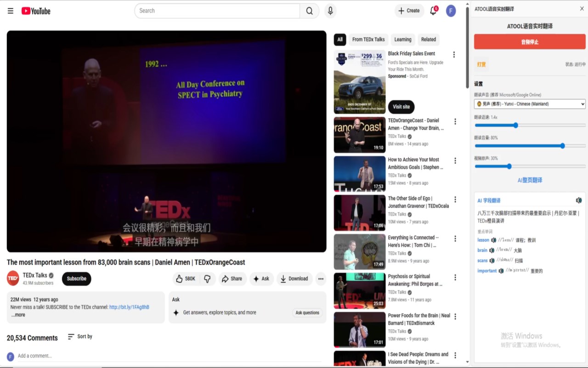This screenshot has height=368, width=588.
Task: Open the more actions ellipsis under the video
Action: (x=321, y=279)
